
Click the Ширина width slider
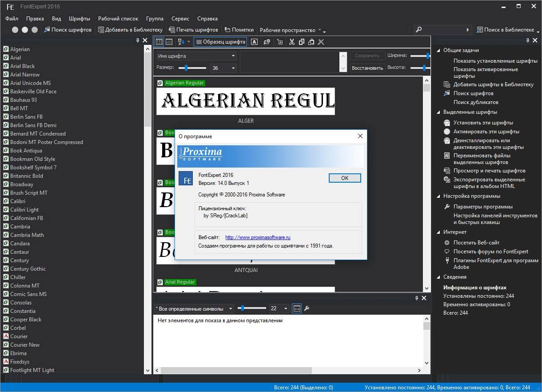[x=420, y=56]
